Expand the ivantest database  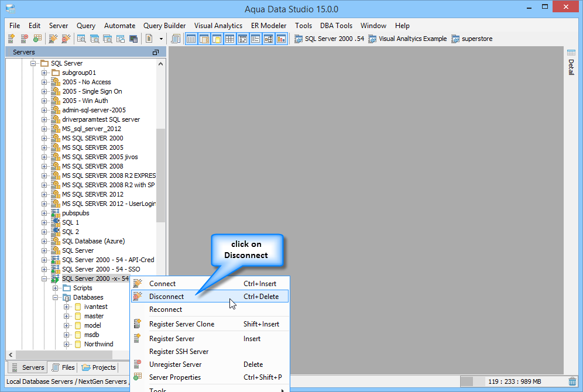66,307
